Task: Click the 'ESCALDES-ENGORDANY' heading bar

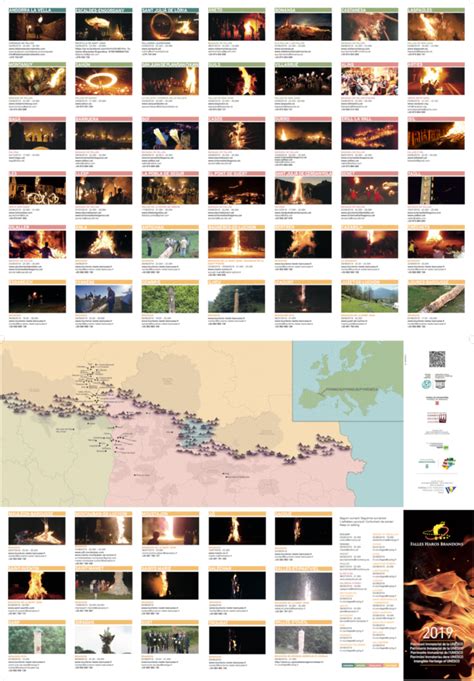Action: (x=104, y=10)
